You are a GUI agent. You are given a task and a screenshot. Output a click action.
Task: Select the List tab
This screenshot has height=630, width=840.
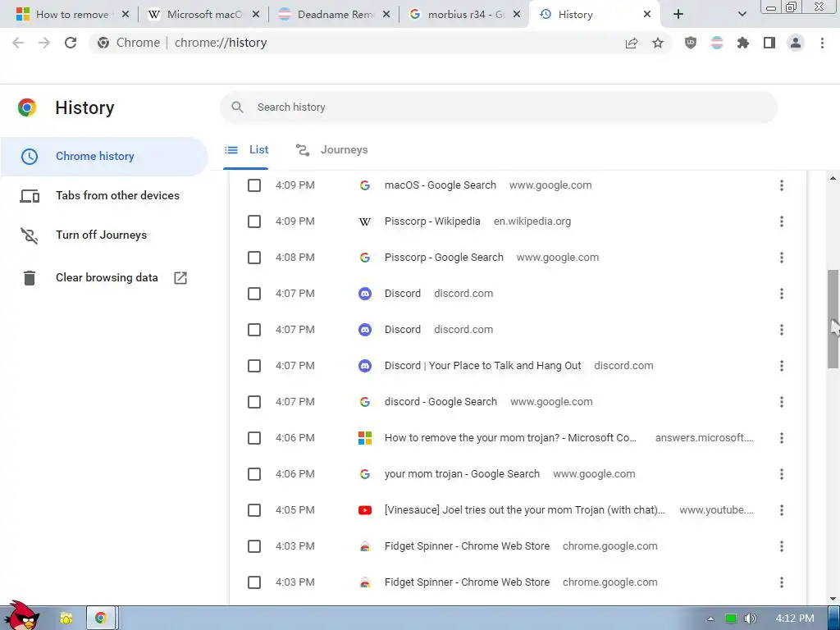coord(247,150)
